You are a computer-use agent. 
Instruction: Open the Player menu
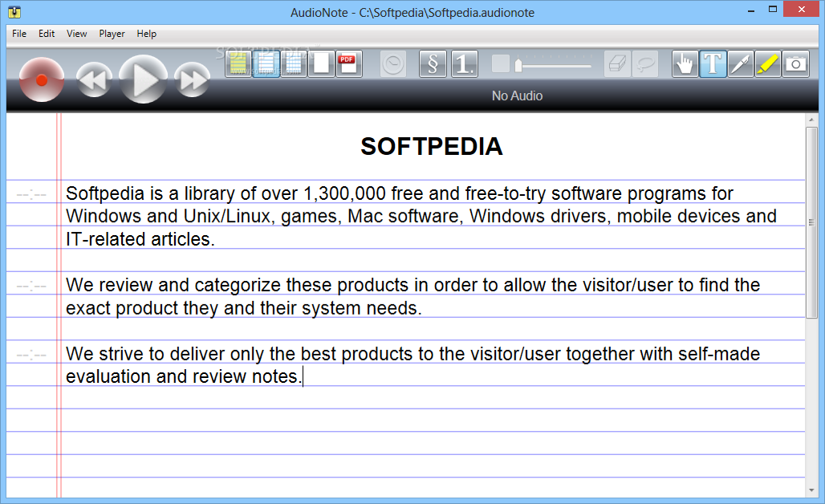point(112,34)
